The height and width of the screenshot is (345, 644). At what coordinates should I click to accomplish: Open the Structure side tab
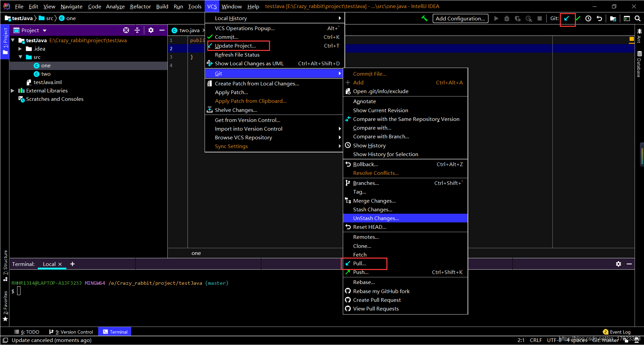(5, 266)
